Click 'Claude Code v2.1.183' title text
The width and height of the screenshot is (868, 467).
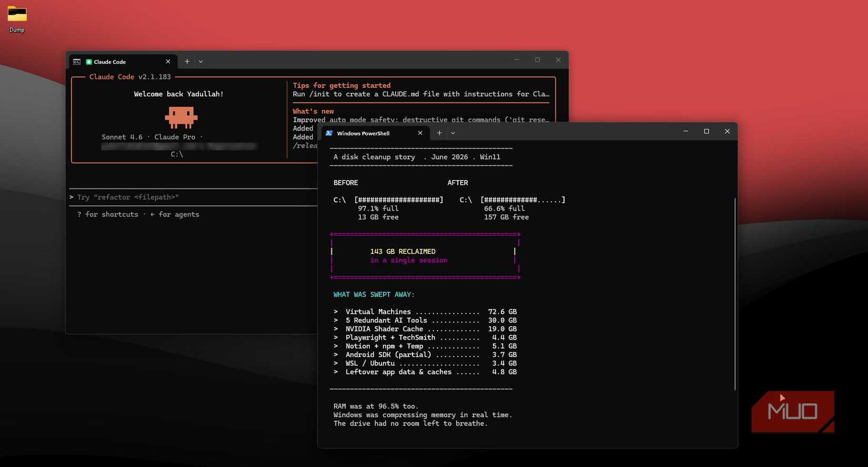[x=130, y=77]
